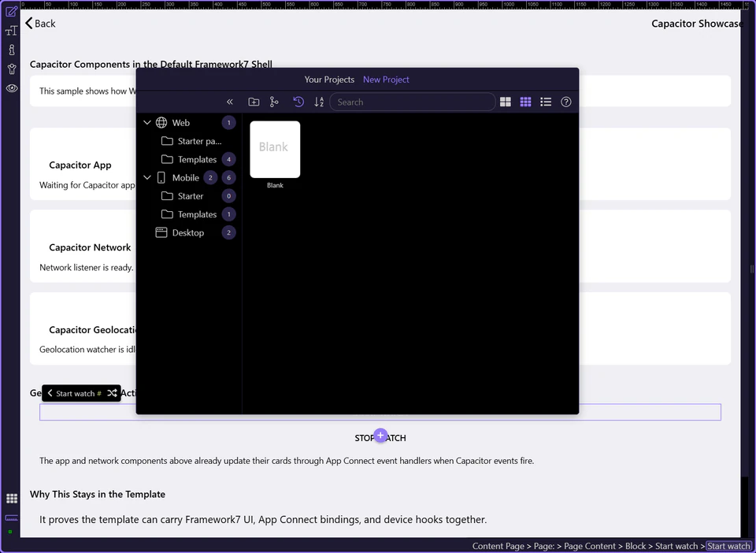The width and height of the screenshot is (756, 553).
Task: Click the count badge 2 beside Desktop
Action: pyautogui.click(x=228, y=232)
